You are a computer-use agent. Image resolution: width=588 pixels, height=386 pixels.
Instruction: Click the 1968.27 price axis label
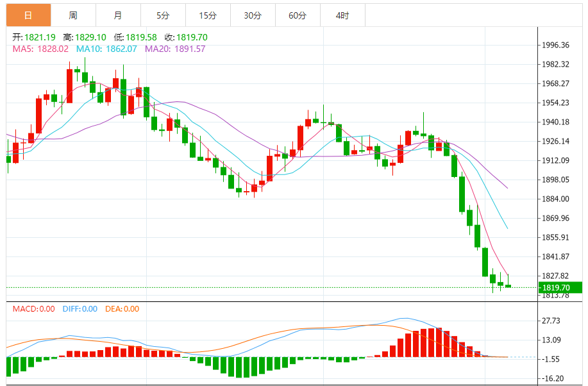click(556, 83)
